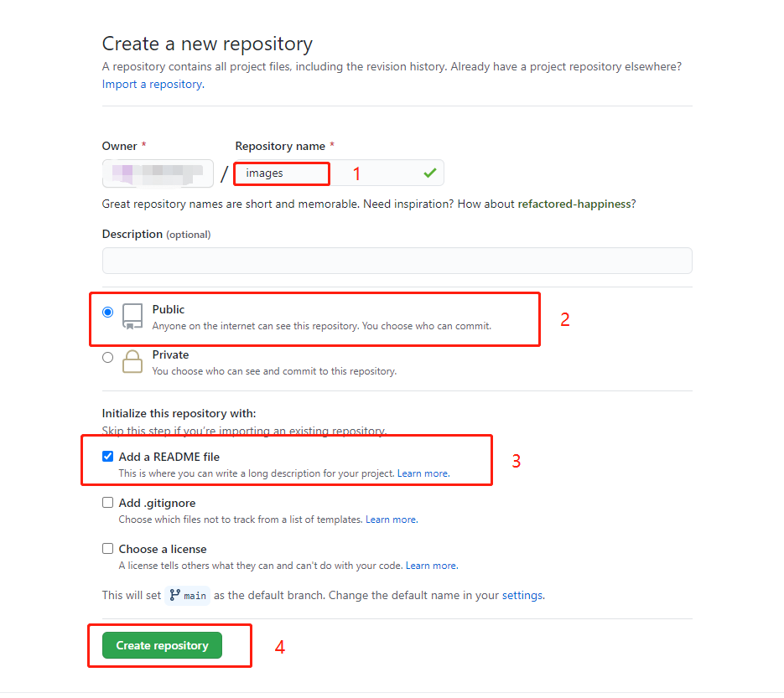
Task: Enable the Choose a license checkbox
Action: pyautogui.click(x=107, y=549)
